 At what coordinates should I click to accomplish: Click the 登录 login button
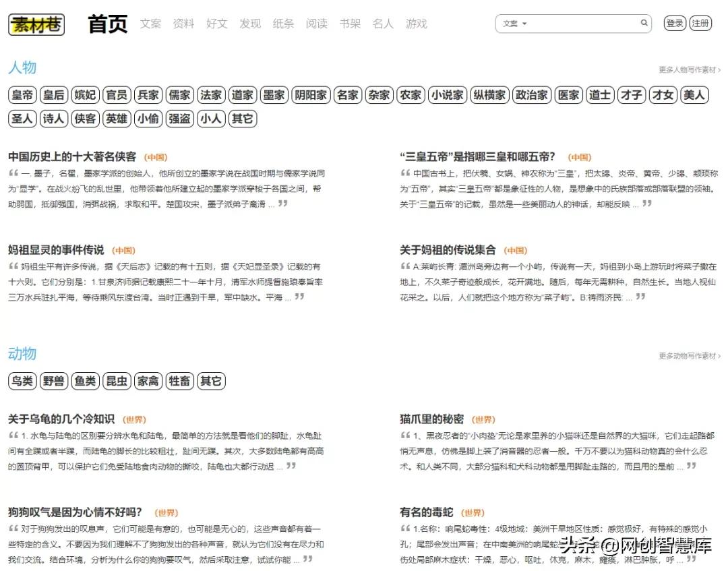click(674, 22)
